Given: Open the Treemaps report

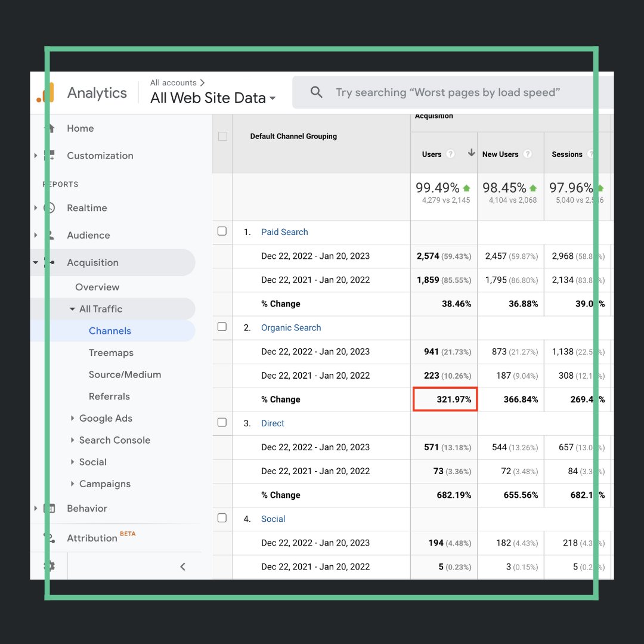Looking at the screenshot, I should 111,353.
